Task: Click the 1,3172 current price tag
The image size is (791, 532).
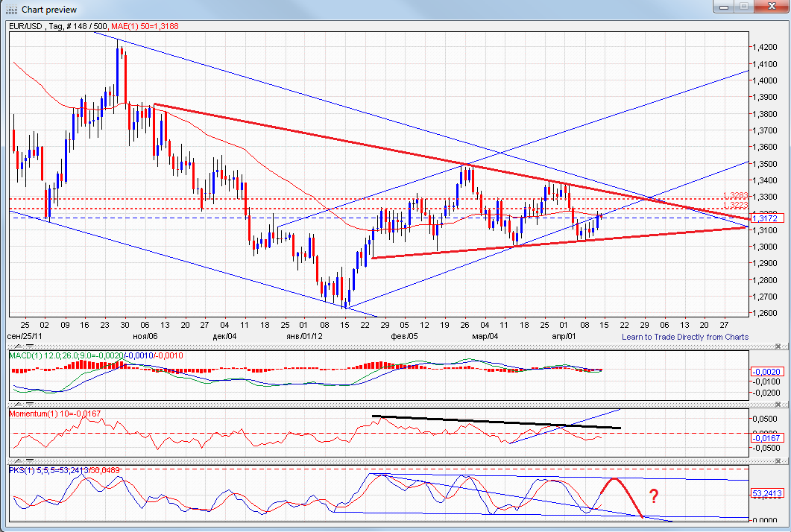Action: click(766, 218)
